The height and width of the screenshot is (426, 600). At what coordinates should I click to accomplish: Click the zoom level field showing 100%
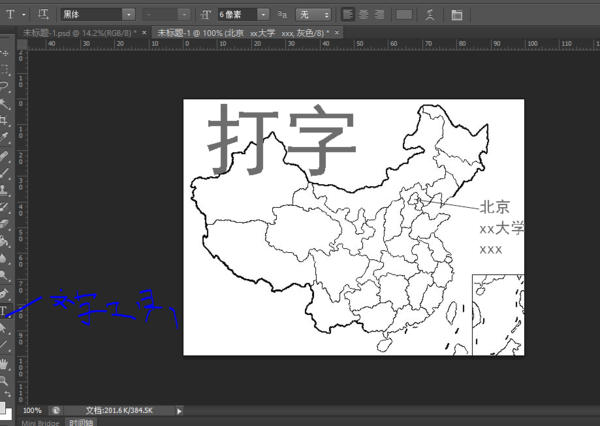click(33, 411)
